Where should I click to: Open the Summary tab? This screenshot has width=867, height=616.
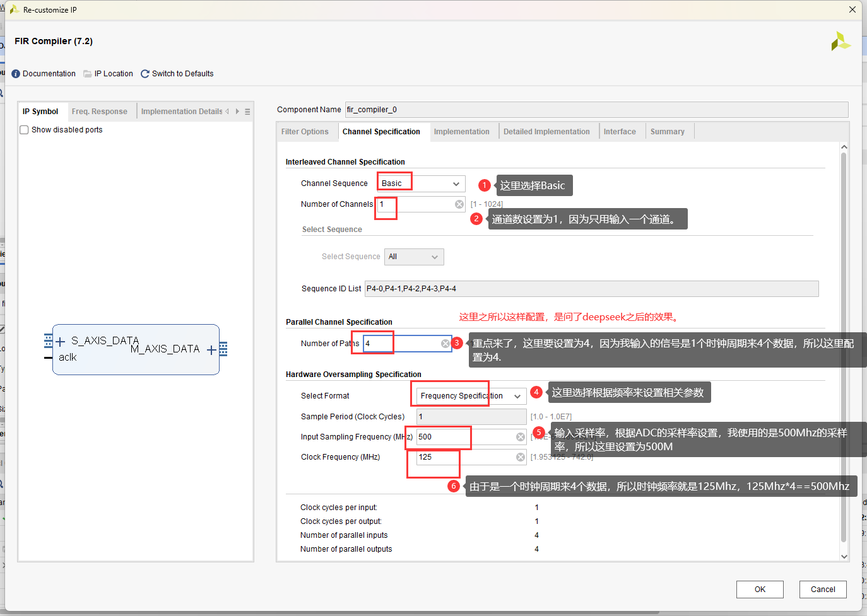[668, 132]
